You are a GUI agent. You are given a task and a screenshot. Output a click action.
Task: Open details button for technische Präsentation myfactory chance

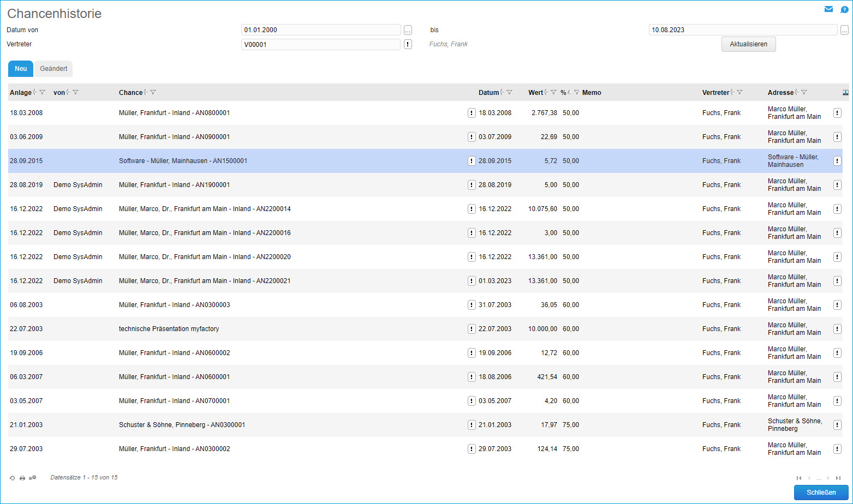pyautogui.click(x=472, y=329)
